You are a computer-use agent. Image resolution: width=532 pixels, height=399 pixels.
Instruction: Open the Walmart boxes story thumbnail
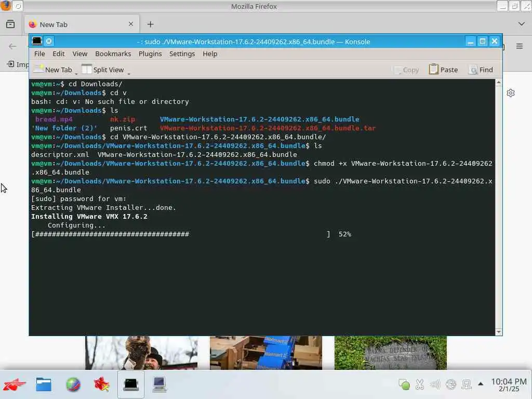[x=265, y=353]
